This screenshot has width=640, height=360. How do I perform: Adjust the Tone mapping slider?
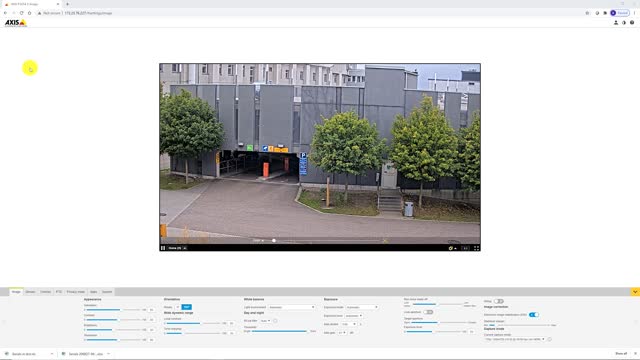[193, 333]
